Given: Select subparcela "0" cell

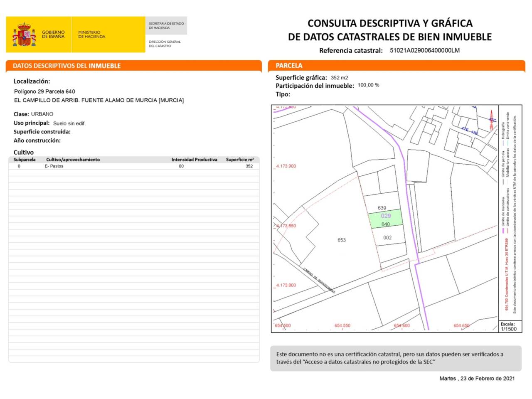Looking at the screenshot, I should click(x=19, y=166).
